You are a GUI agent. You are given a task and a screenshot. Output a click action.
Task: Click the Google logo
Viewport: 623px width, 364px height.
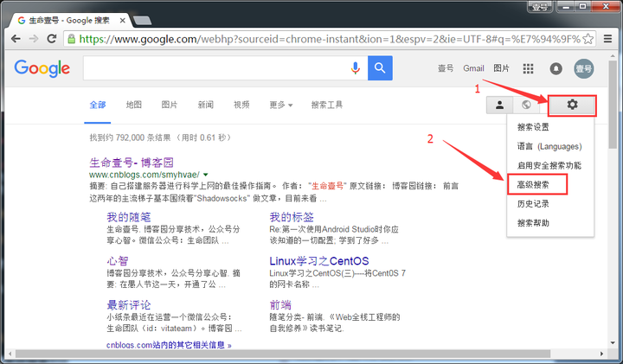click(x=42, y=68)
